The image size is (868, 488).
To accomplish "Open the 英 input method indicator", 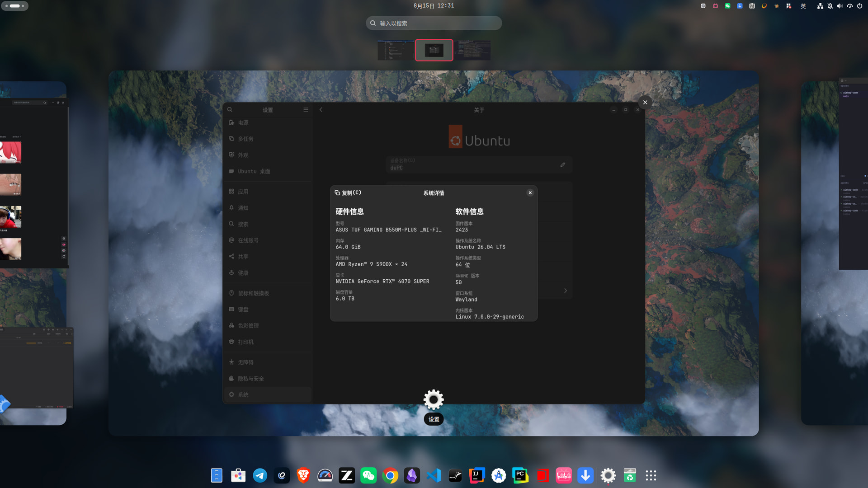I will pos(803,6).
